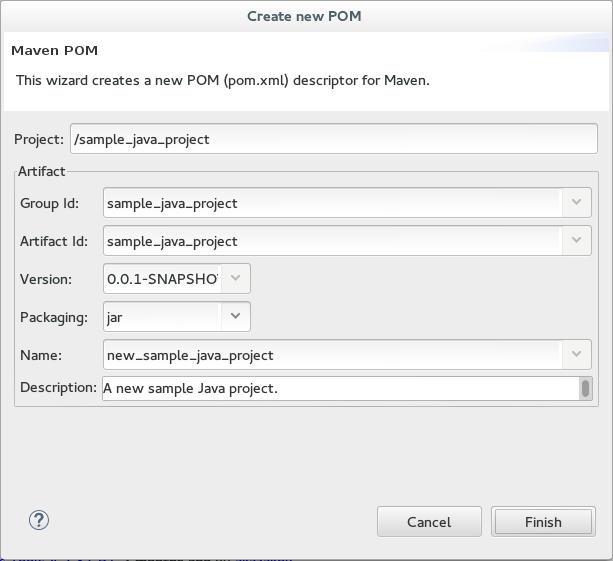
Task: Click the 'Project:' label
Action: pyautogui.click(x=39, y=139)
